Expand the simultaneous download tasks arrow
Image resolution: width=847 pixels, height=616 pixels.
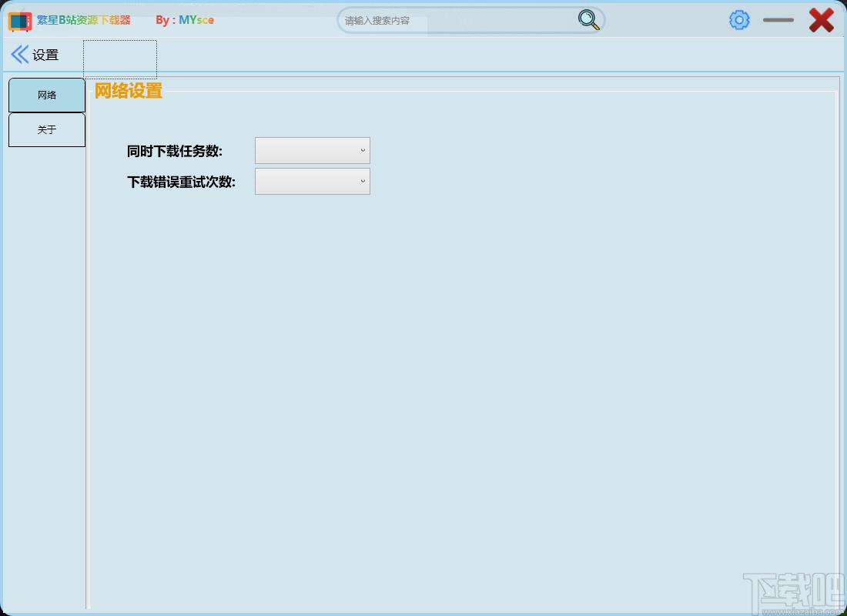(x=363, y=151)
